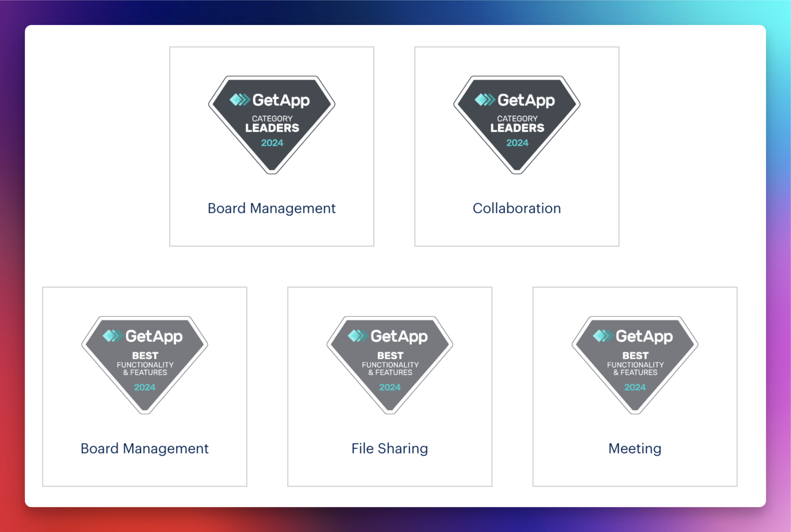Select the Best Functionality badge above Board Management

coord(145,365)
